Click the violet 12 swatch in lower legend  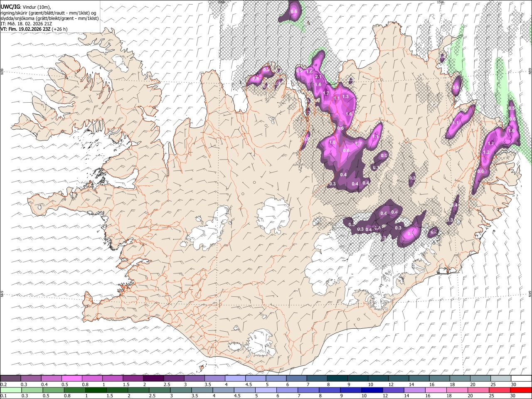393,390
